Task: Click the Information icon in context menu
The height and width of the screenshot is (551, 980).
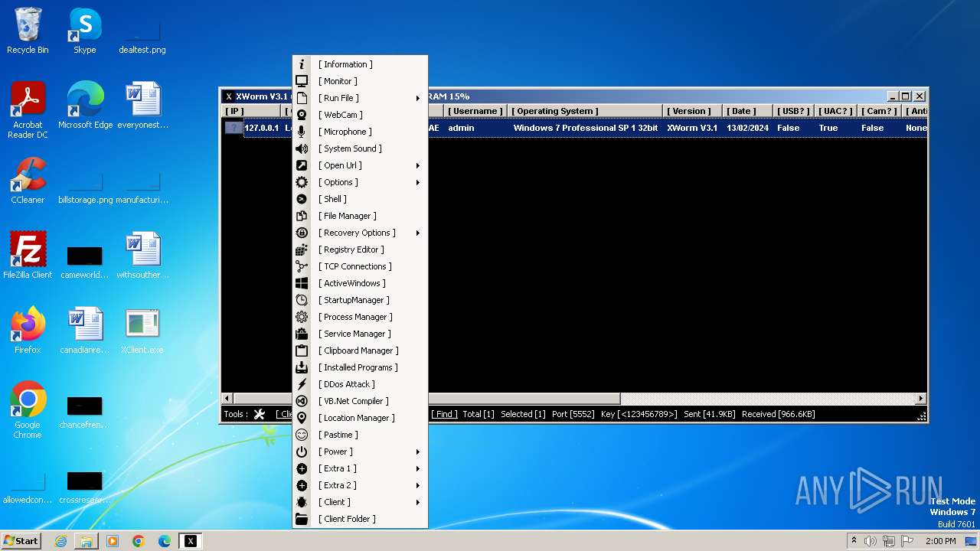Action: (x=302, y=64)
